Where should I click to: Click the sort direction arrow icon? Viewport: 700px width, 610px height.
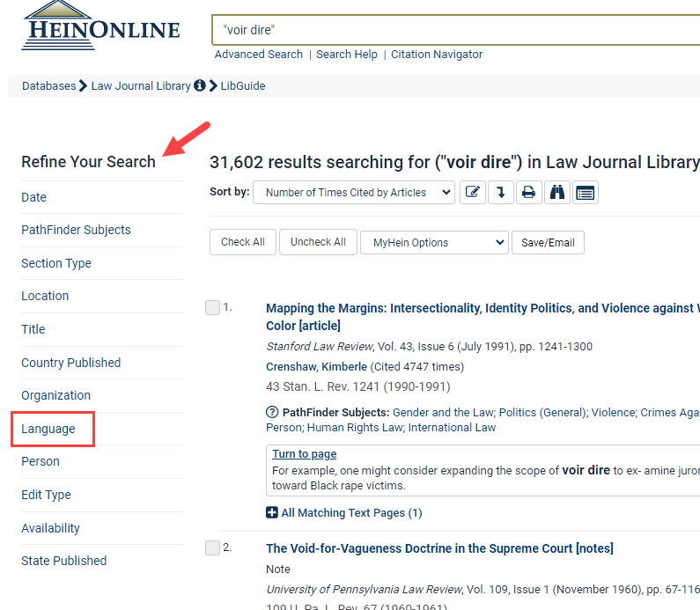(501, 192)
